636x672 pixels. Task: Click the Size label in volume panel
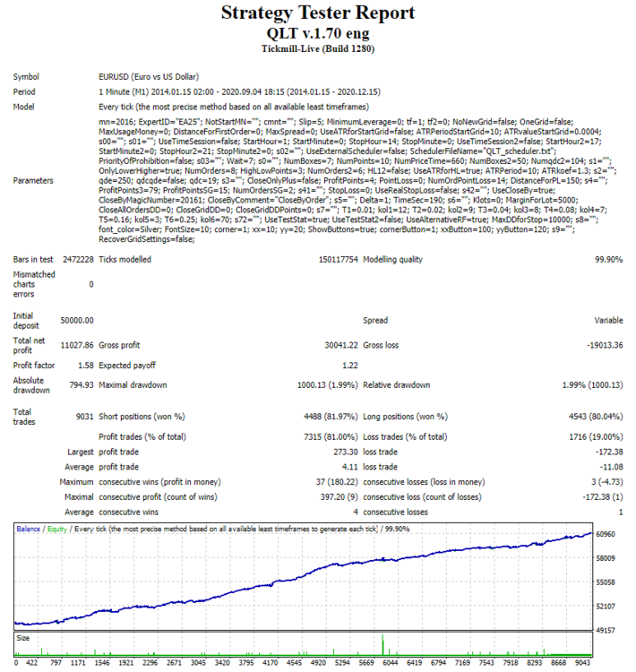point(22,638)
